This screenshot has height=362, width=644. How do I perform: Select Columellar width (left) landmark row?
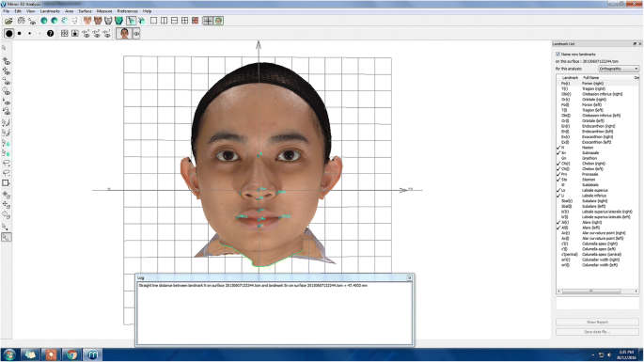tap(598, 265)
